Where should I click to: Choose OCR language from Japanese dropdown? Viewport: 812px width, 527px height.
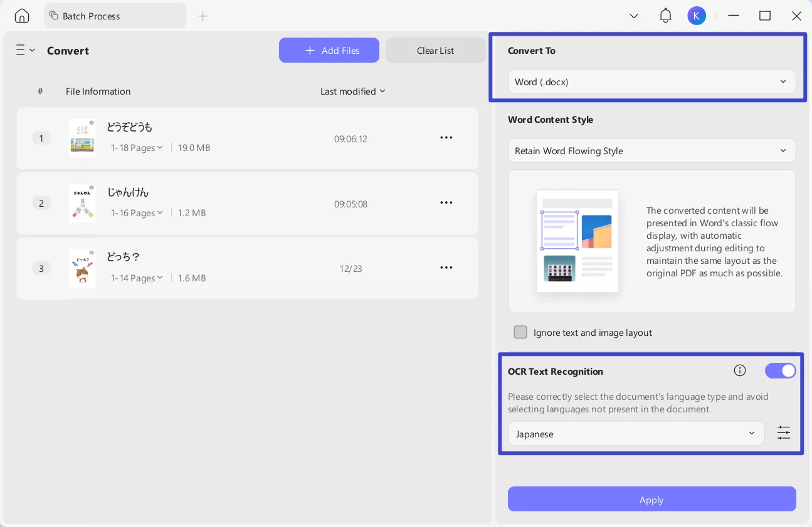(x=636, y=434)
